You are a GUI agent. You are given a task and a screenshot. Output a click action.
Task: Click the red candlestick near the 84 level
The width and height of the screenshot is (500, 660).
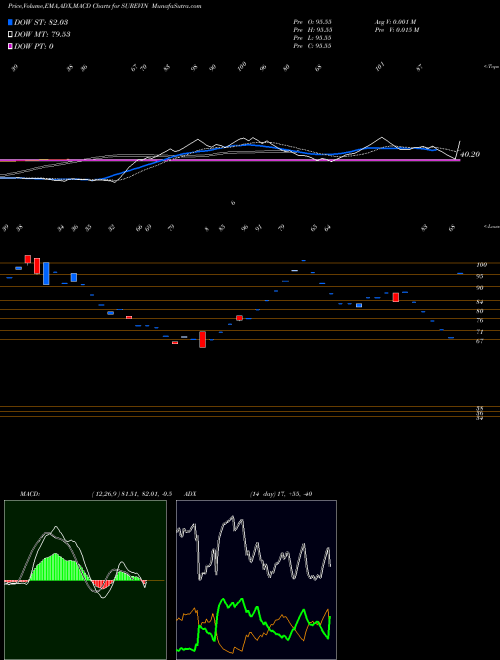point(396,297)
